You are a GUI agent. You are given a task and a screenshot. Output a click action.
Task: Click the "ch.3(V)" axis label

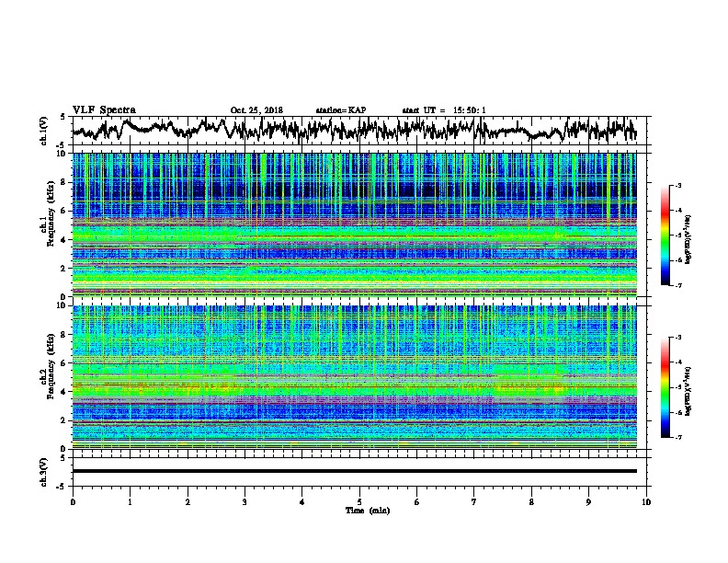click(44, 472)
